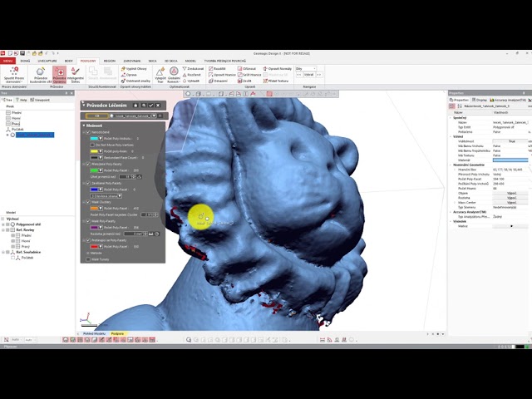Cancel healing wizard with X icon
The width and height of the screenshot is (532, 399).
click(159, 106)
